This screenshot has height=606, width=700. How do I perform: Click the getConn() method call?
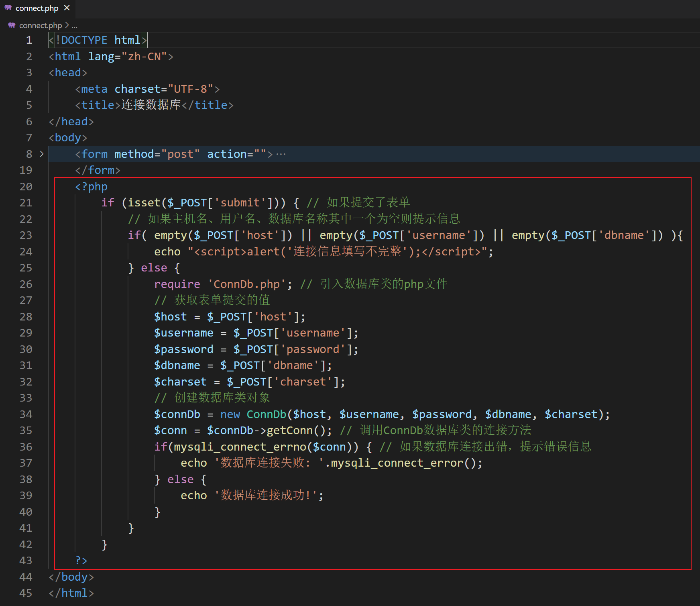click(296, 431)
